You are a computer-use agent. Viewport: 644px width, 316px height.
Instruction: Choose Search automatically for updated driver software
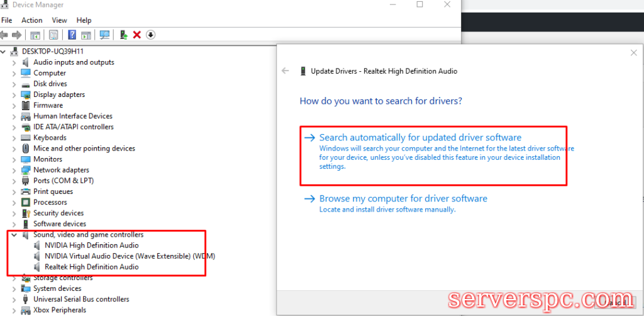click(x=420, y=137)
